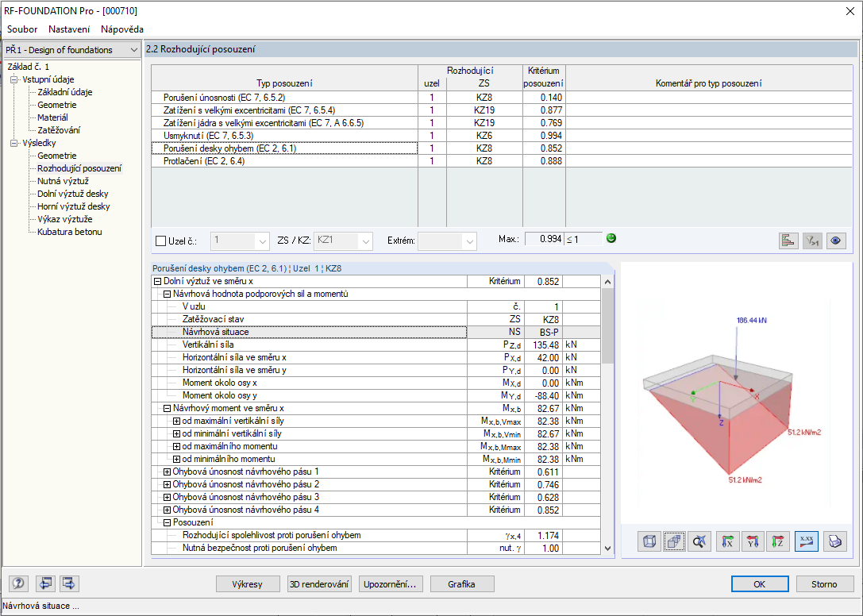This screenshot has width=863, height=616.
Task: Click the Výkresy button
Action: coord(248,584)
